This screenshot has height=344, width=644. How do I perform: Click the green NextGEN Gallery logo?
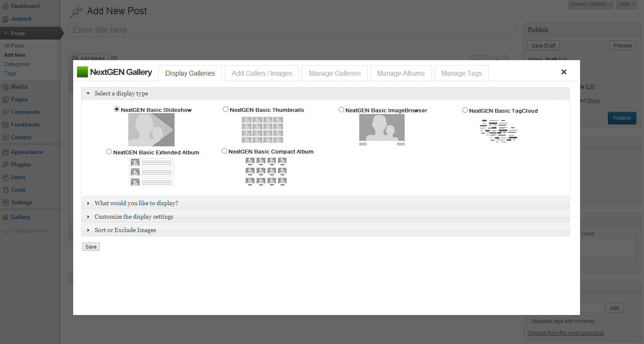[82, 72]
